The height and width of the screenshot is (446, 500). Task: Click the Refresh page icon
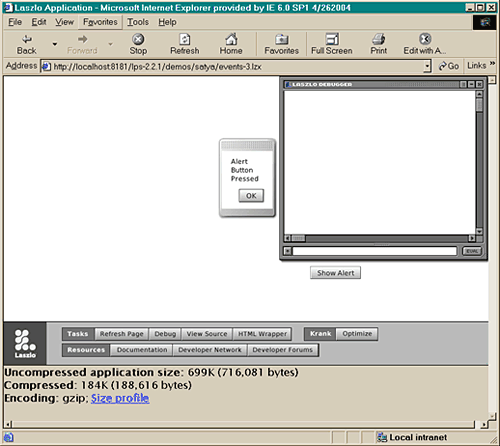185,39
